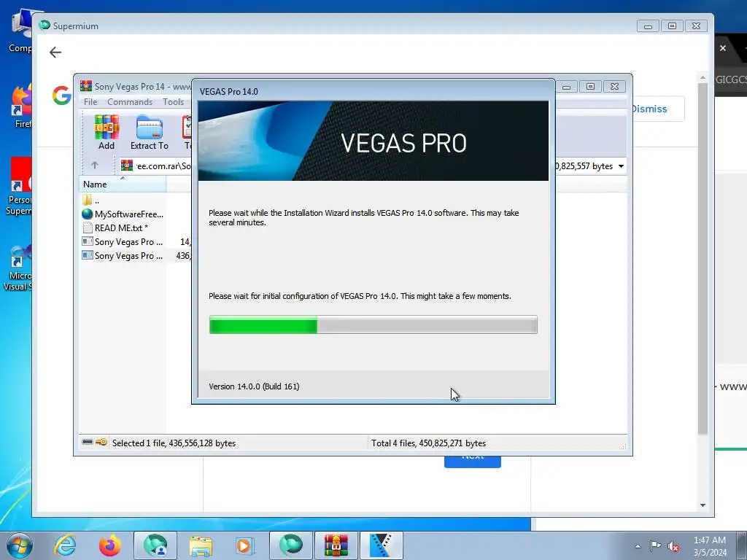The image size is (747, 560).
Task: Click the Google logo in Supermium
Action: tap(61, 96)
